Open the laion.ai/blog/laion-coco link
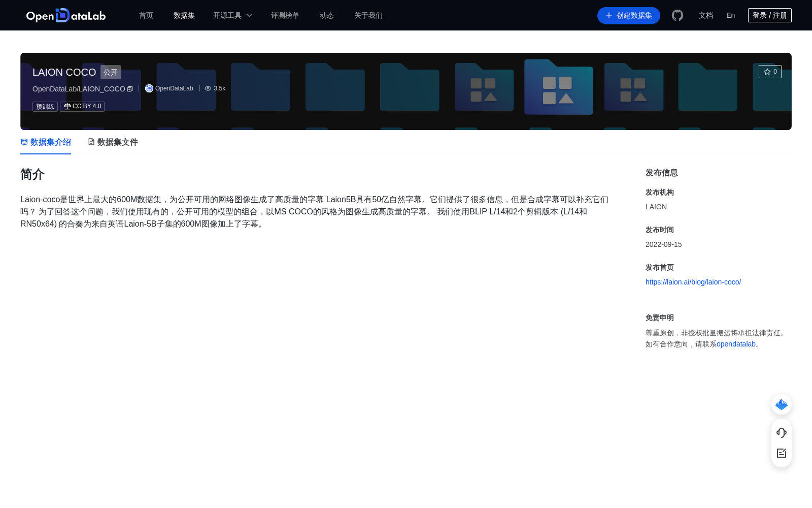 pos(693,282)
